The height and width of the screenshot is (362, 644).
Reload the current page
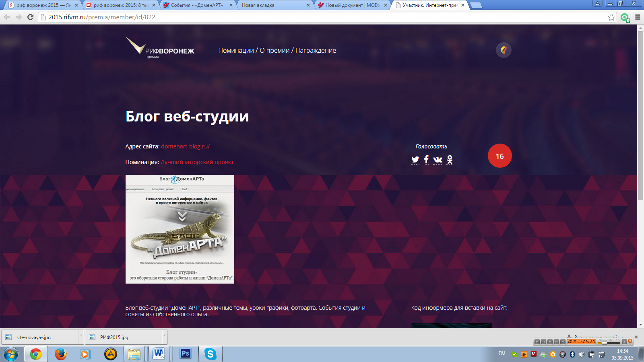click(30, 17)
